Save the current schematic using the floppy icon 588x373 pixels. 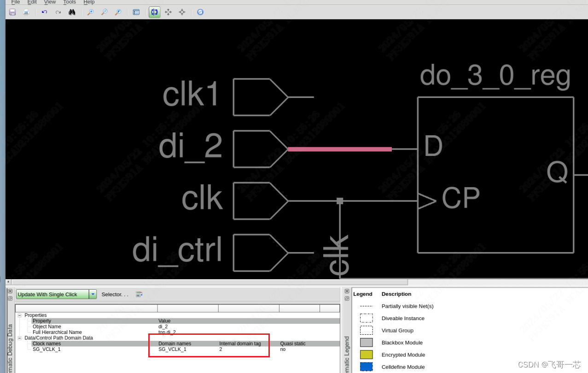point(12,12)
